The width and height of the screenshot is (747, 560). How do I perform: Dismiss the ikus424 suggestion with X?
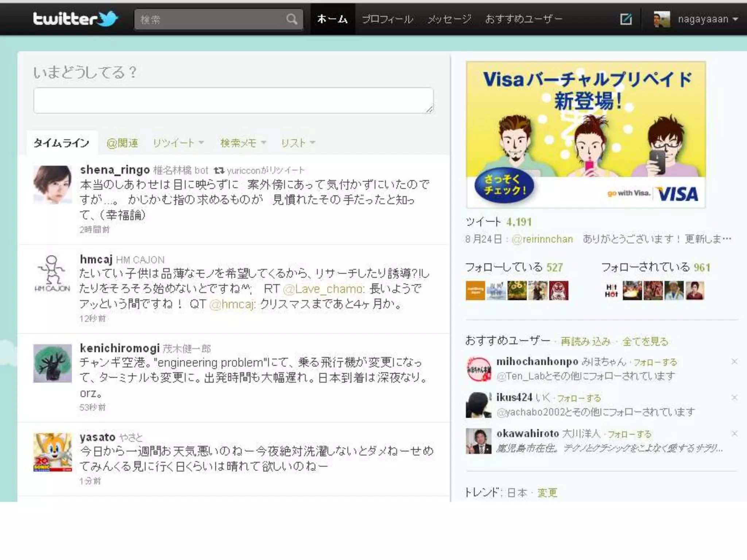point(734,397)
